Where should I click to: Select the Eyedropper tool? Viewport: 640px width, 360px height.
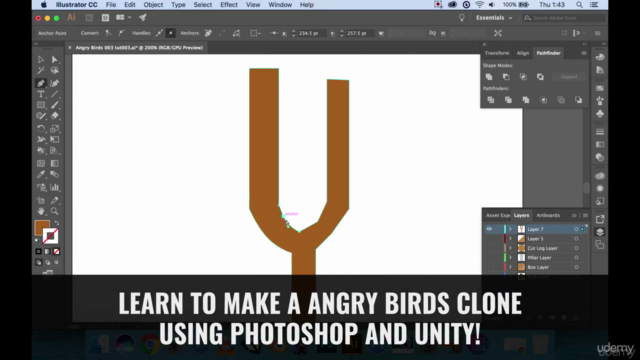pos(41,174)
